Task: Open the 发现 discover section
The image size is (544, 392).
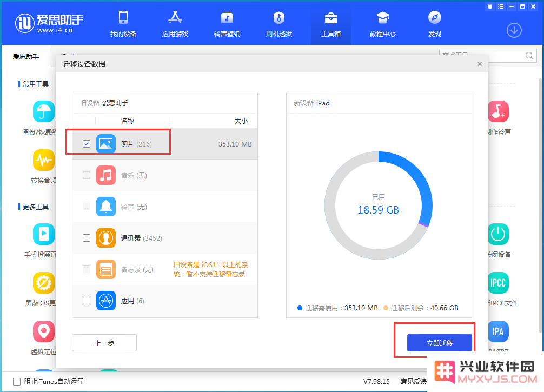Action: click(x=435, y=24)
